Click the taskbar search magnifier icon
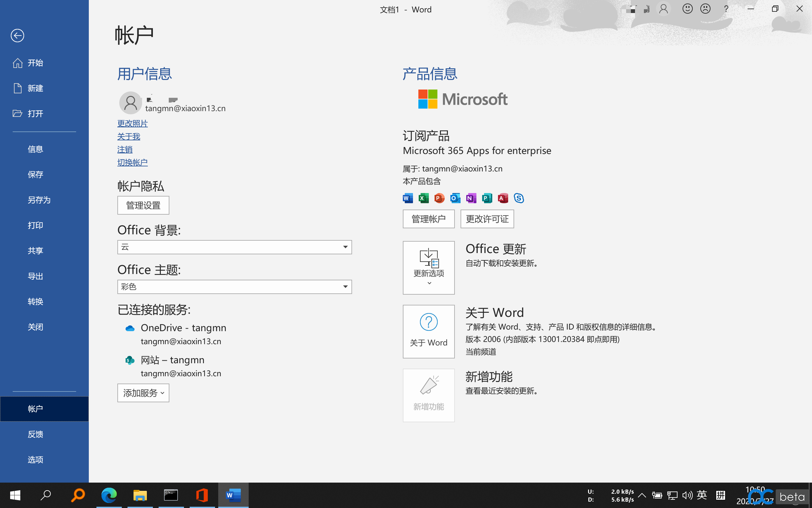 pos(46,495)
